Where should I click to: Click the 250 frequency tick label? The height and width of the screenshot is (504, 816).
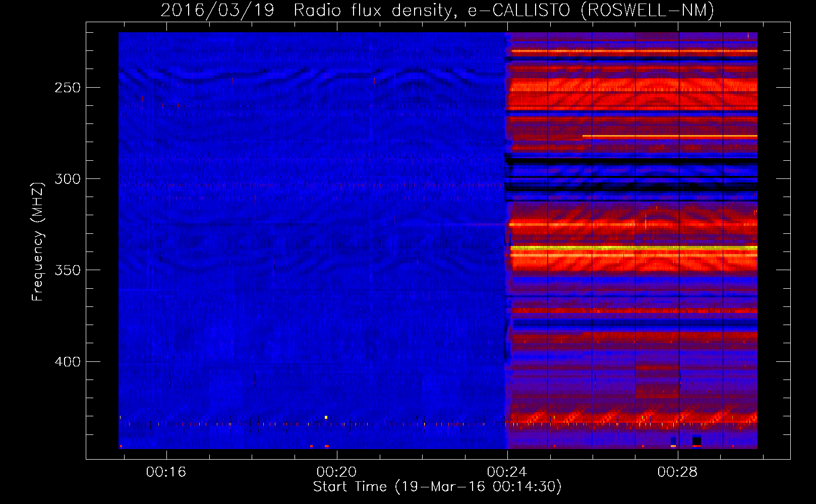click(x=68, y=88)
